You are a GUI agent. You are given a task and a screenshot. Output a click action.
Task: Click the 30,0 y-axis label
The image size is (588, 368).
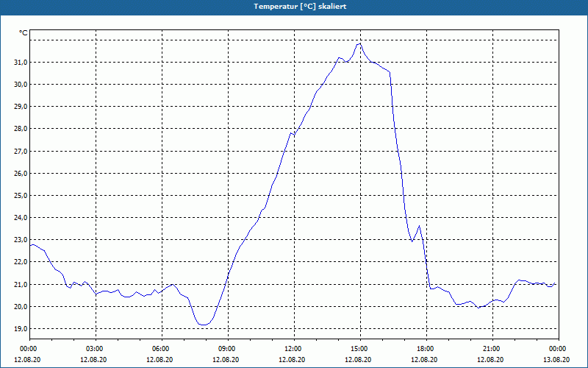pyautogui.click(x=21, y=85)
